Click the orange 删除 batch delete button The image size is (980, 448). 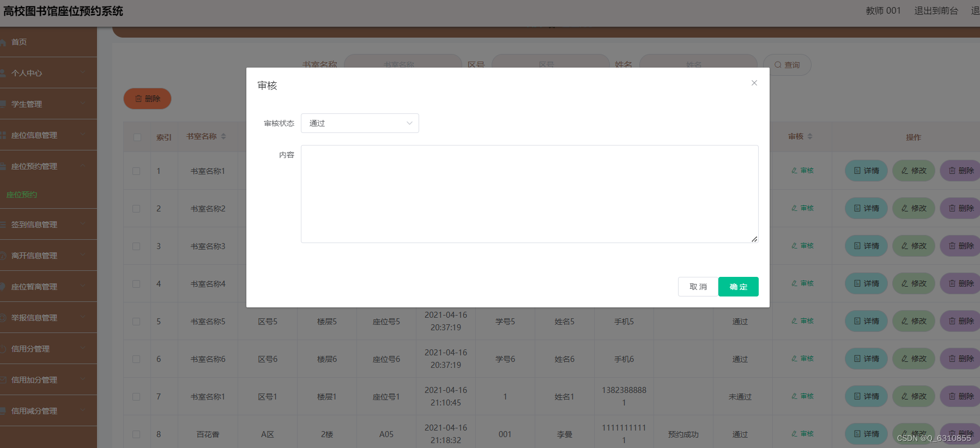coord(147,99)
